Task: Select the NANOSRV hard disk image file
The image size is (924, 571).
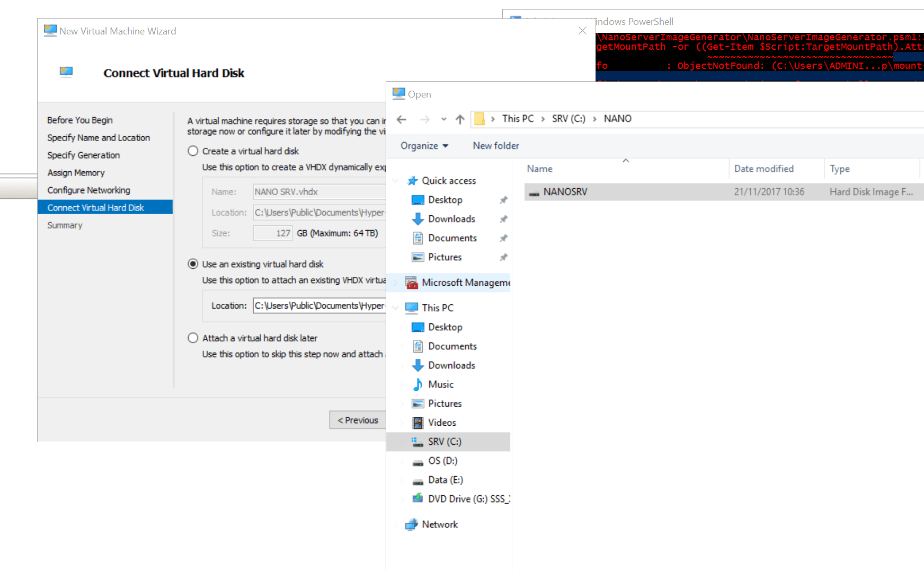Action: pyautogui.click(x=565, y=192)
